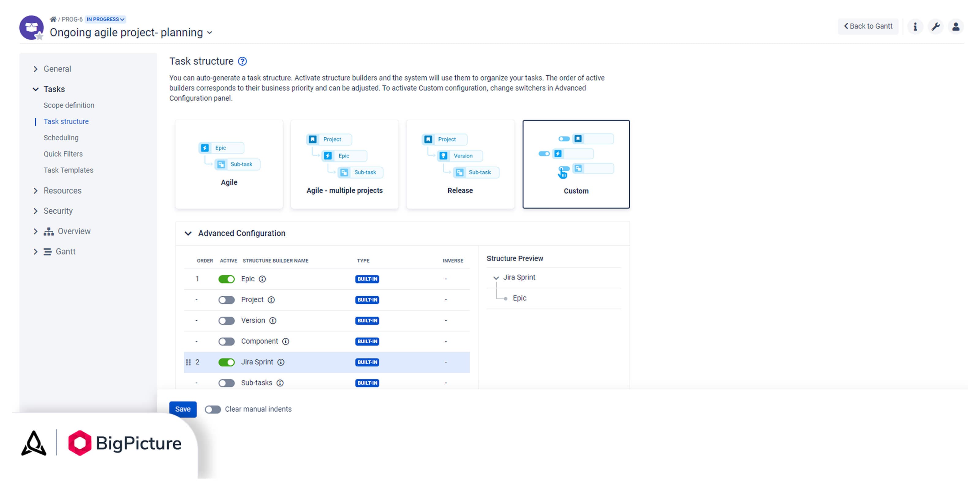Select the Agile structure card
980x491 pixels.
point(229,164)
